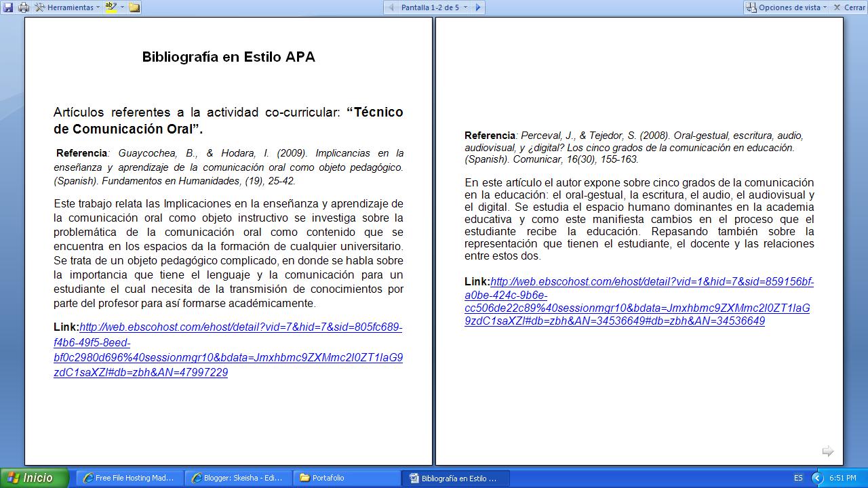Expand the Herramientas menu
The height and width of the screenshot is (488, 868).
coord(71,7)
